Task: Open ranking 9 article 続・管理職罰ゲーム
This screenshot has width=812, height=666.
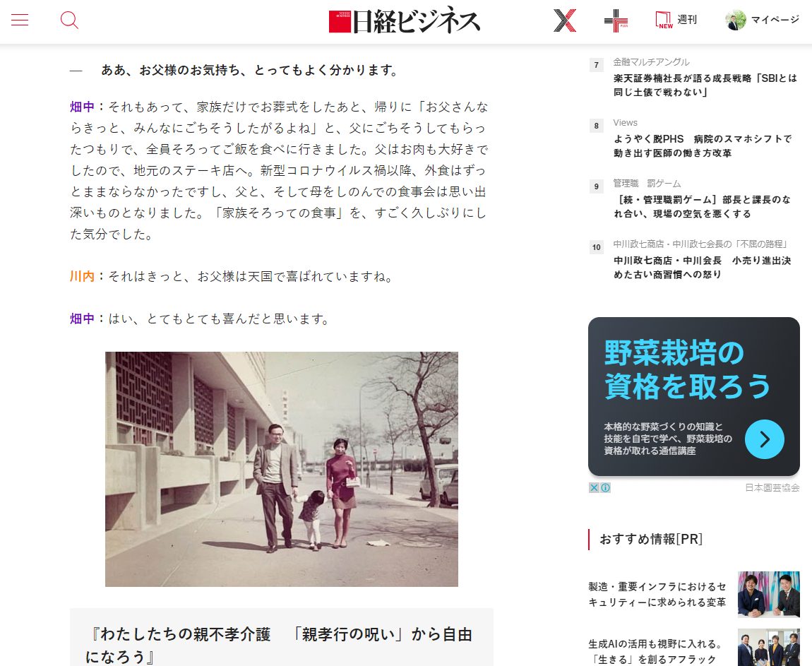Action: (x=702, y=206)
